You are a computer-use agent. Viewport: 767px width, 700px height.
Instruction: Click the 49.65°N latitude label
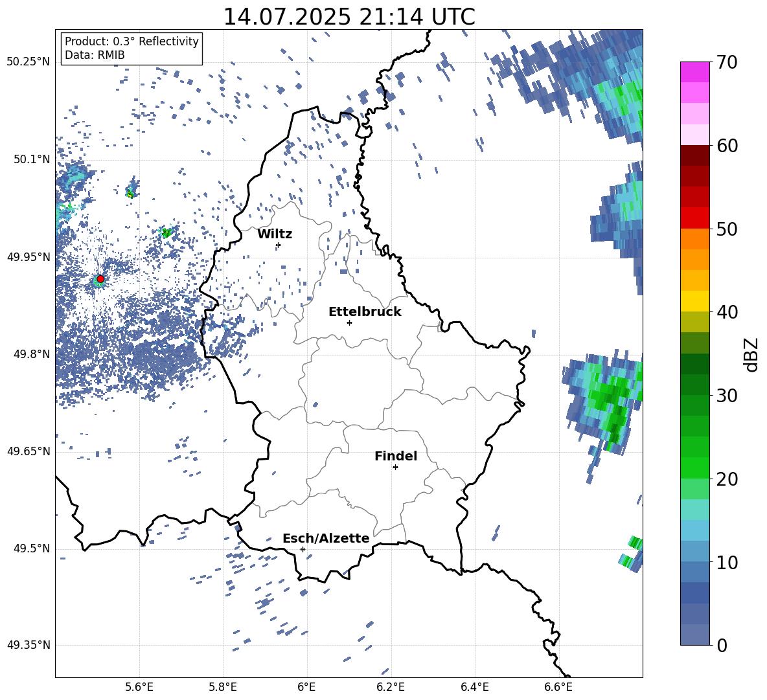pos(29,451)
